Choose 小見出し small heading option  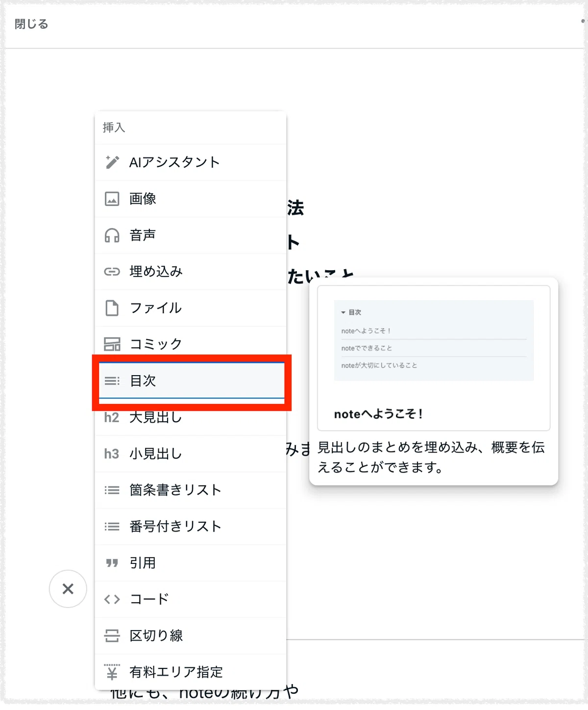[191, 454]
